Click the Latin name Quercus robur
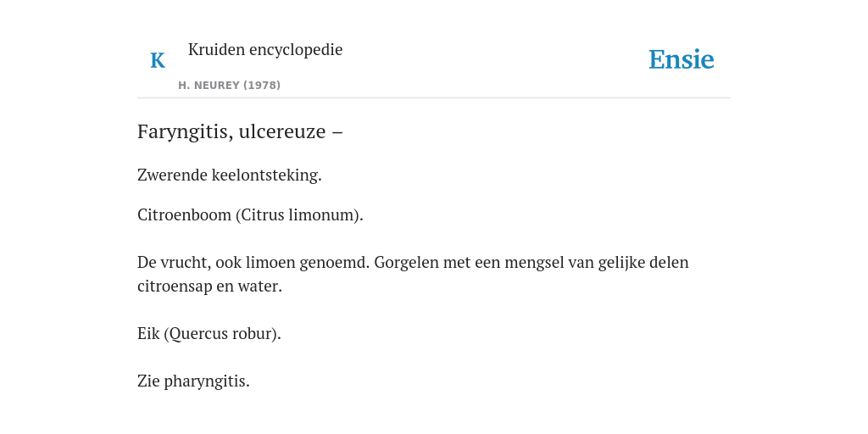 (222, 334)
